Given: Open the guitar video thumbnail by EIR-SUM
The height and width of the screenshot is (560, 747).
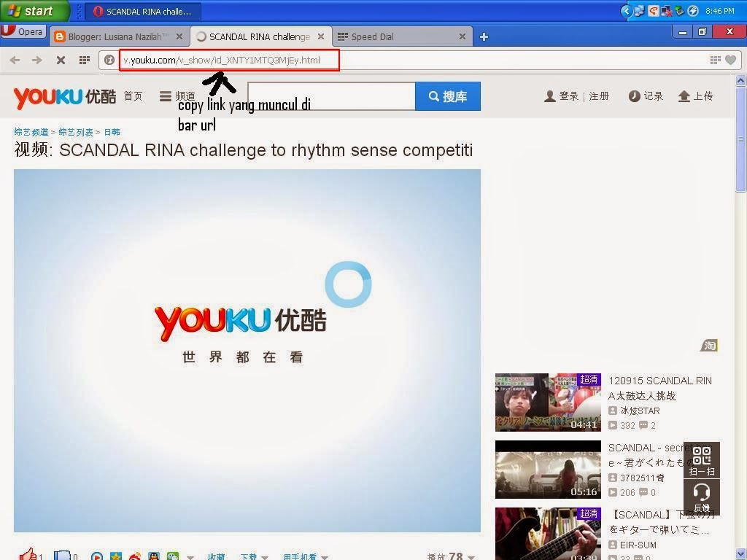Looking at the screenshot, I should point(548,534).
